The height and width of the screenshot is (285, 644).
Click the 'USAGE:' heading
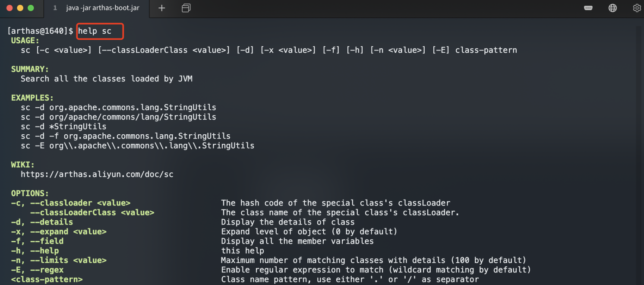pos(25,41)
